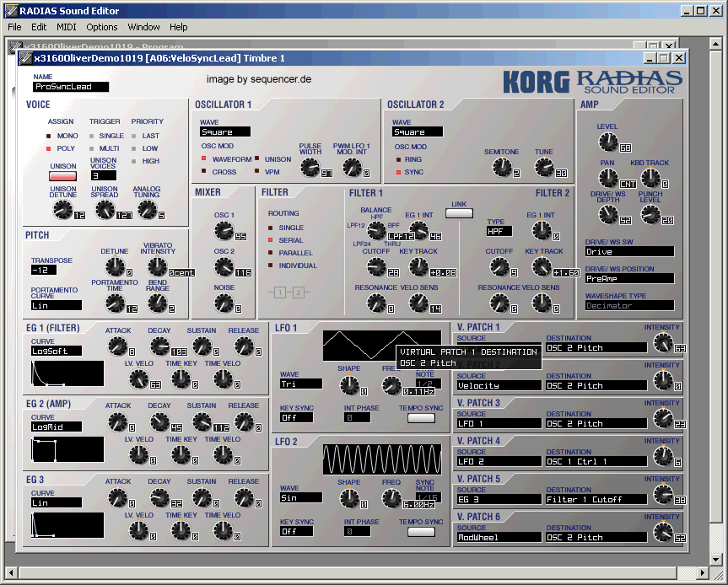Image resolution: width=728 pixels, height=585 pixels.
Task: Click the Mixer Noise level knob
Action: coord(224,303)
